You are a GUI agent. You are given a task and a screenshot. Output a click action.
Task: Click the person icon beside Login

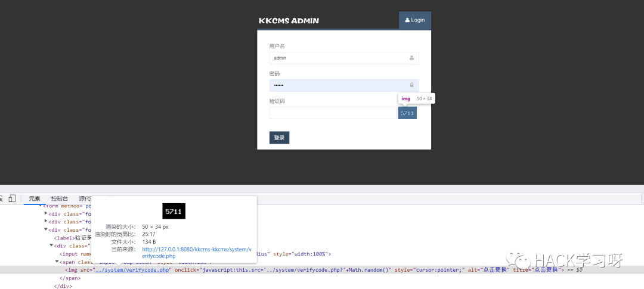[407, 20]
